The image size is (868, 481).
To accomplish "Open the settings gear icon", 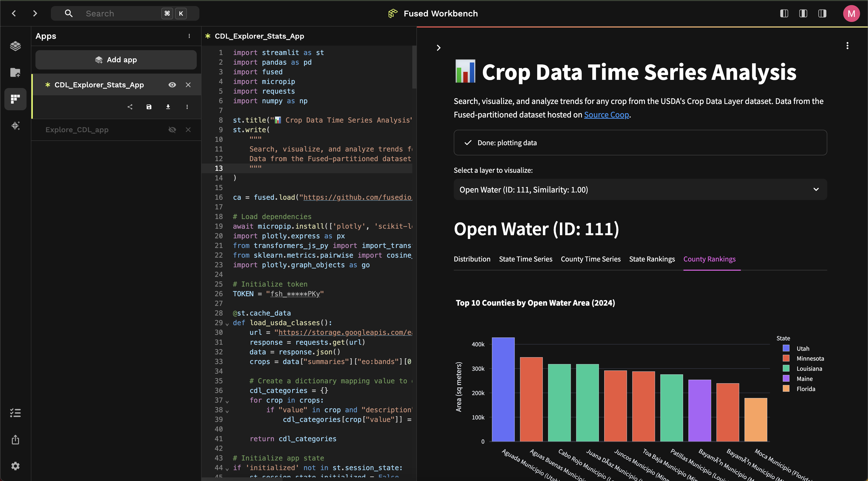I will pyautogui.click(x=15, y=466).
